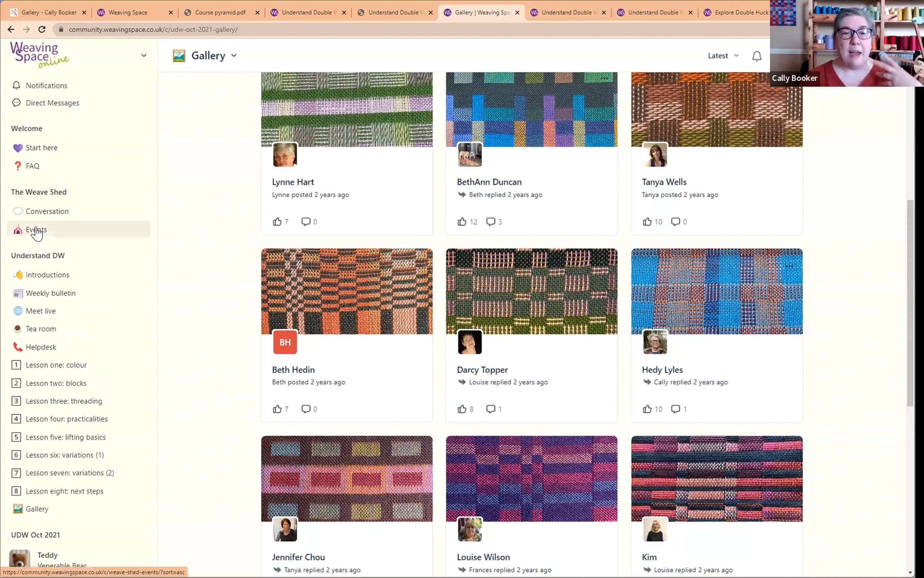Viewport: 924px width, 578px height.
Task: Open comments on Lynne Hart's post
Action: [x=306, y=222]
